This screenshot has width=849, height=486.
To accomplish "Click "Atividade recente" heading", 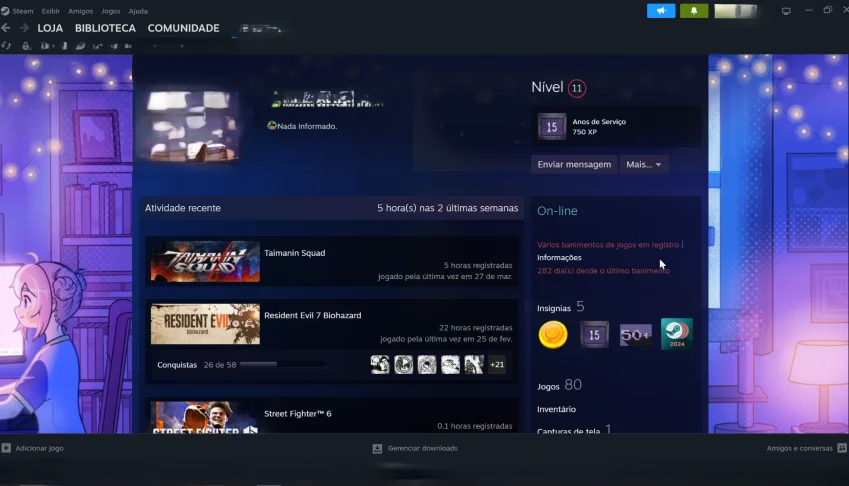I will click(x=182, y=208).
